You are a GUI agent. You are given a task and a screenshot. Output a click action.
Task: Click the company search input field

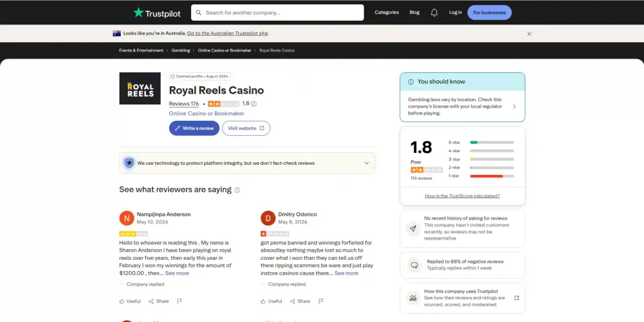pyautogui.click(x=277, y=13)
